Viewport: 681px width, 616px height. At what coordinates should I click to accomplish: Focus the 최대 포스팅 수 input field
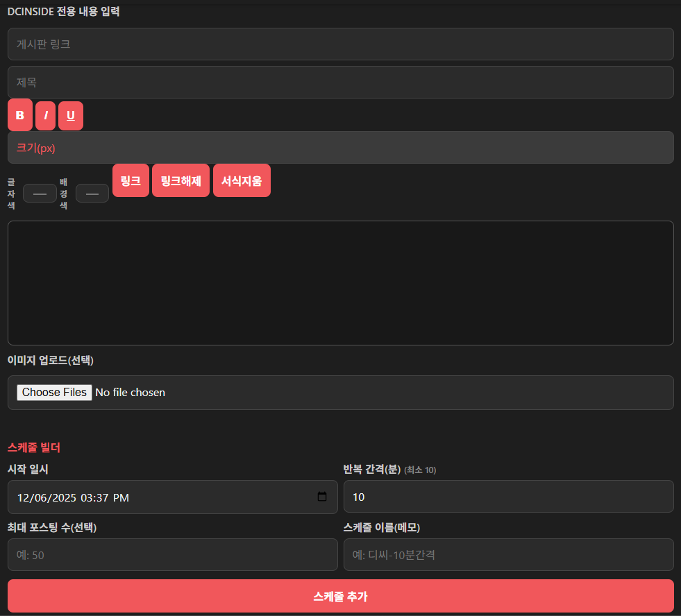(172, 555)
